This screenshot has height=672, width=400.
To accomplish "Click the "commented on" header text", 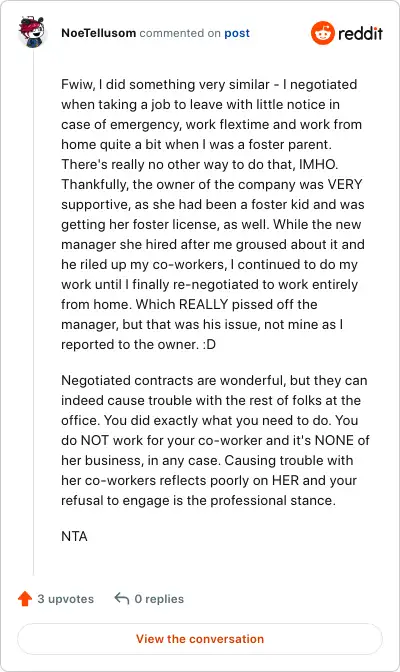I will click(180, 33).
